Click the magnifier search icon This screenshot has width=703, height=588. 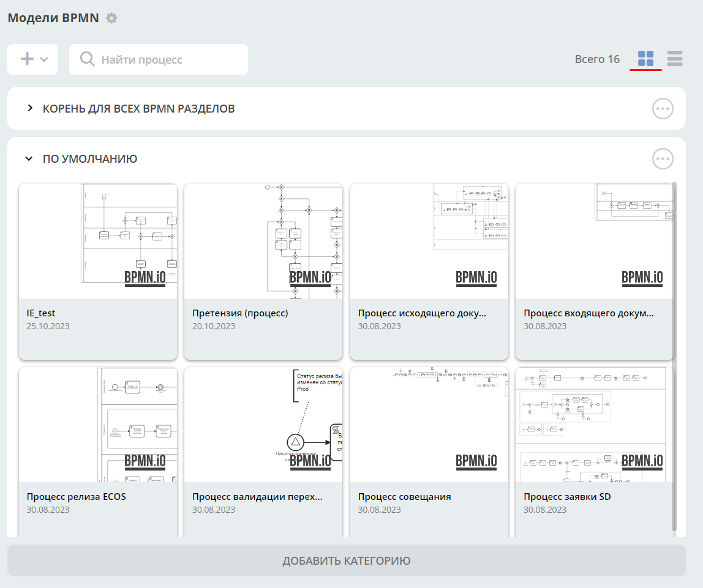[x=88, y=59]
